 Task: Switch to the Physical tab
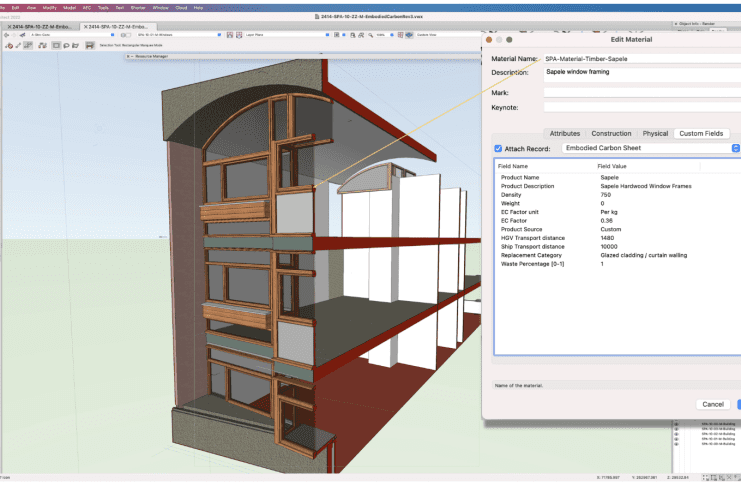coord(655,133)
